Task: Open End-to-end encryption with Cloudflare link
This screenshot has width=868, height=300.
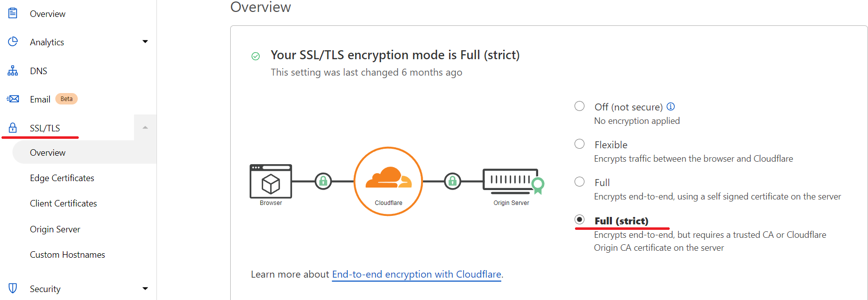Action: [x=417, y=274]
